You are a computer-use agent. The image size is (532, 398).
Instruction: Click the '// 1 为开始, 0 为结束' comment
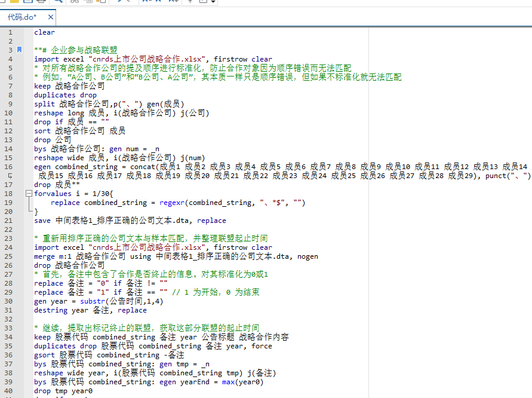click(216, 292)
